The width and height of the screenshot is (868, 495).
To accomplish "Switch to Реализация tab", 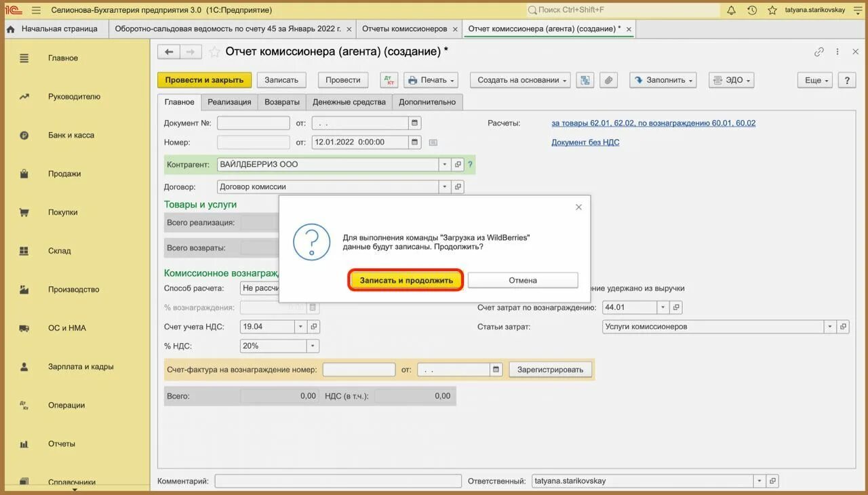I will 229,102.
